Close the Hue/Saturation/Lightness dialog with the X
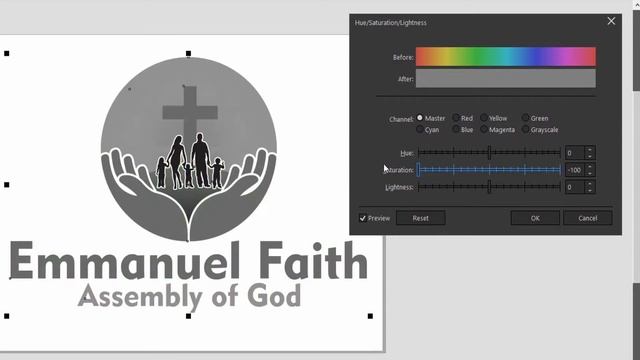 coord(611,21)
